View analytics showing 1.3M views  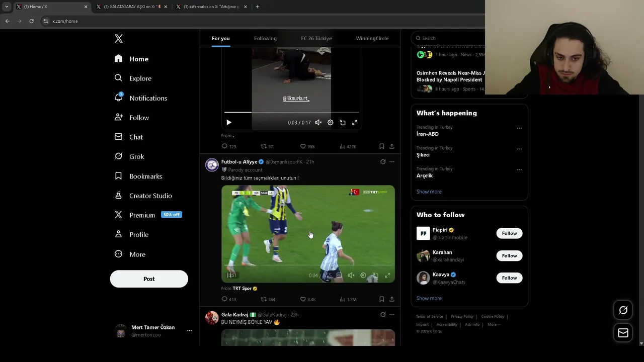(x=348, y=299)
